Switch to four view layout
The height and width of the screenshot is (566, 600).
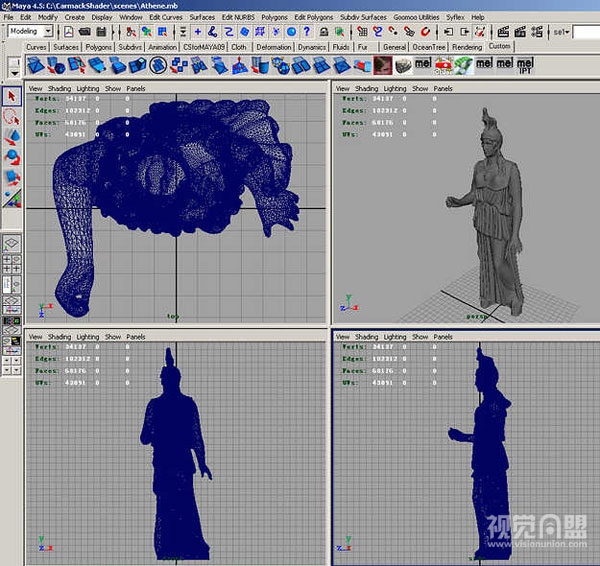(x=12, y=265)
